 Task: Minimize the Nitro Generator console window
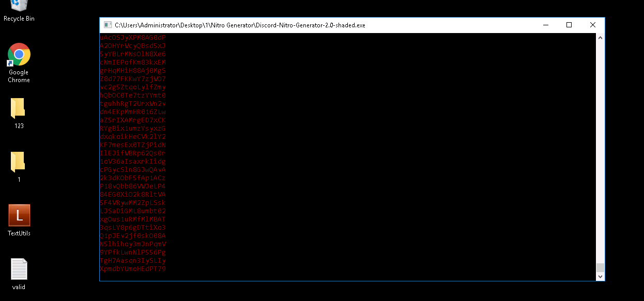[546, 25]
